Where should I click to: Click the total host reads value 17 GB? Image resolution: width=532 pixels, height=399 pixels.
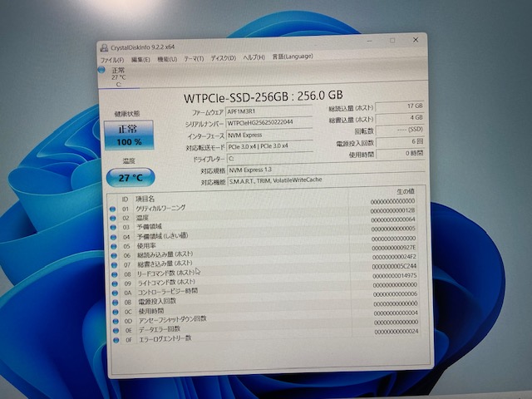point(400,106)
